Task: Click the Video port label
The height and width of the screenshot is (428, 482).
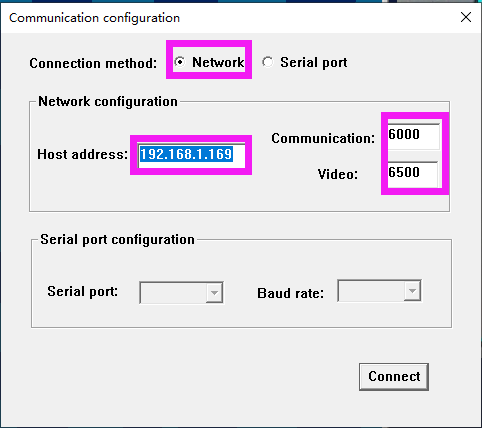Action: coord(338,174)
